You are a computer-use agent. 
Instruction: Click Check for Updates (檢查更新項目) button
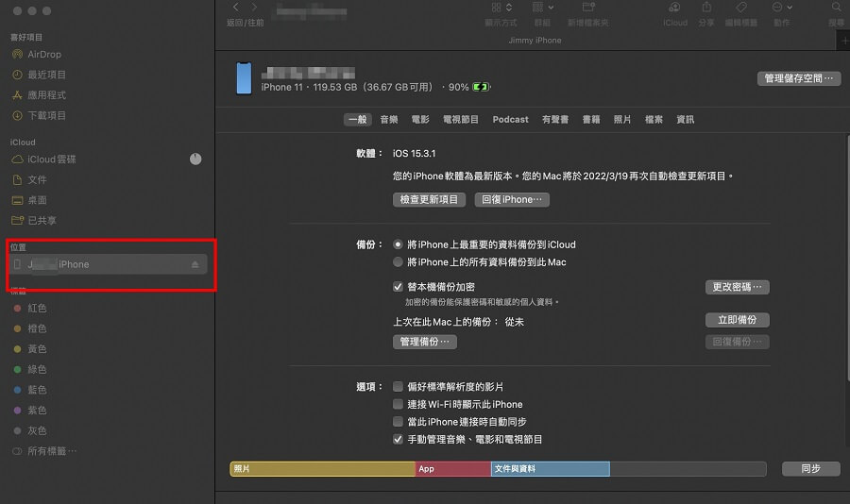click(x=429, y=200)
